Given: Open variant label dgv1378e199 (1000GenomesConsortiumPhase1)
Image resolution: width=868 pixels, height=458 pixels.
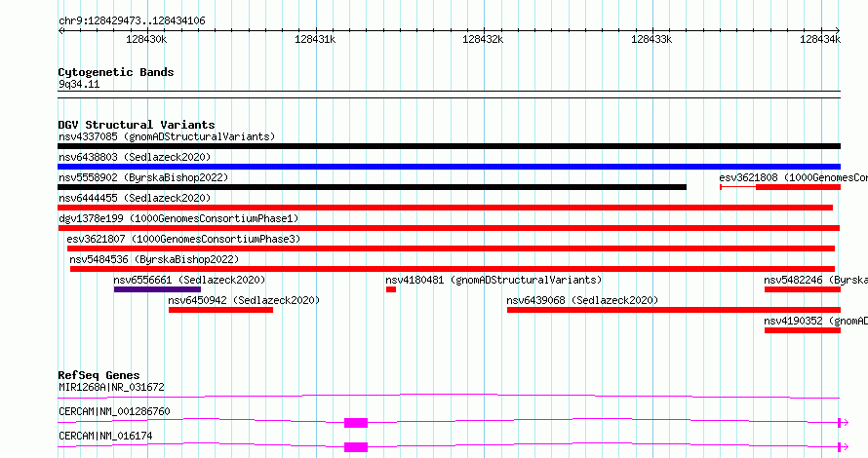Looking at the screenshot, I should click(x=178, y=218).
